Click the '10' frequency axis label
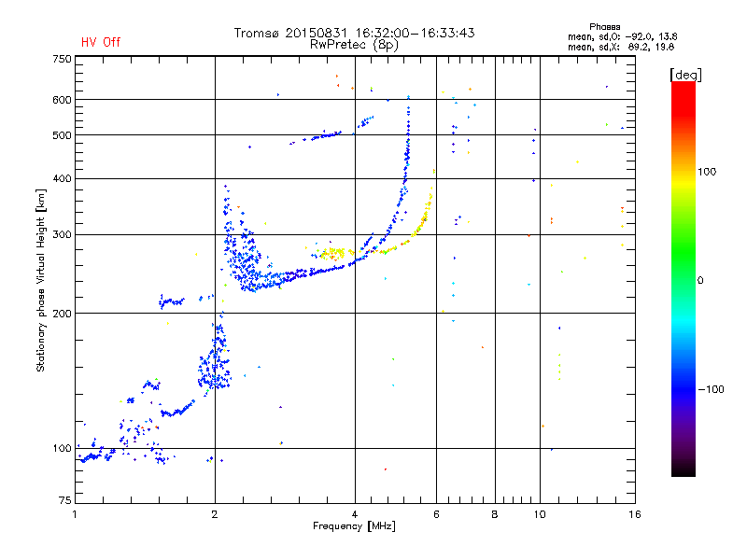This screenshot has width=747, height=560. (x=540, y=514)
